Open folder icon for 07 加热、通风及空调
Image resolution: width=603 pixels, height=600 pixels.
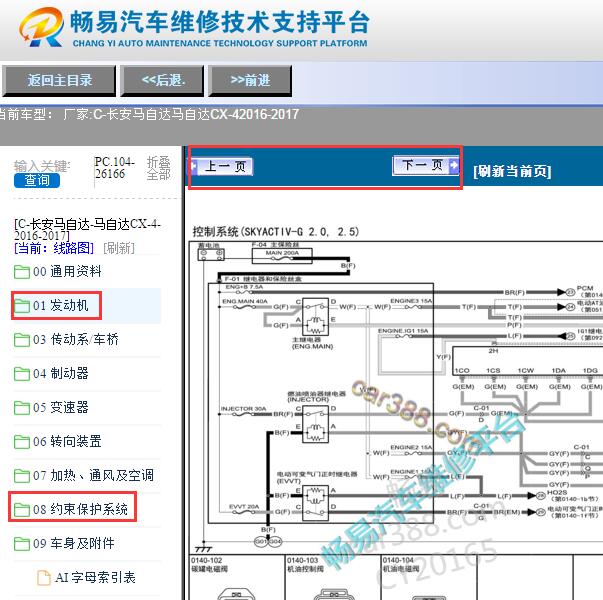coord(22,475)
